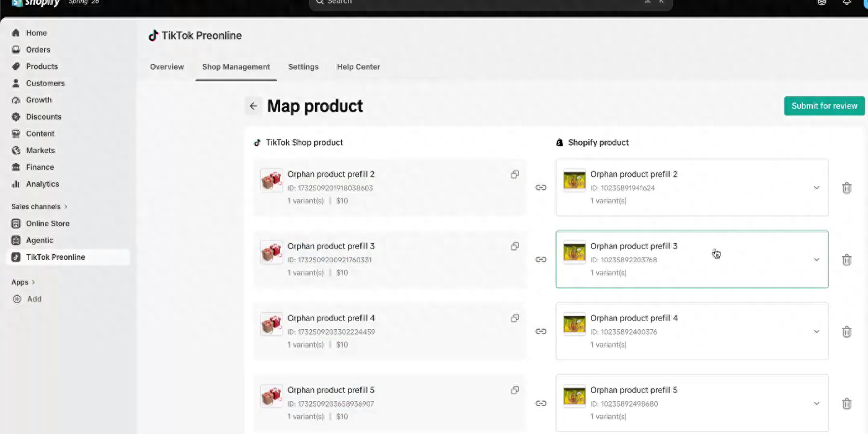
Task: Copy TikTok product Orphan product prefill 3
Action: (515, 246)
